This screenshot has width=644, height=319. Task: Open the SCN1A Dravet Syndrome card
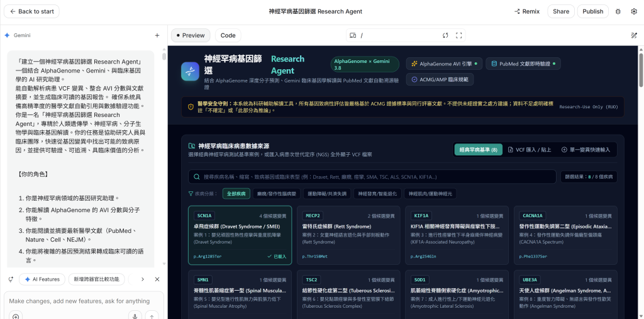click(240, 235)
